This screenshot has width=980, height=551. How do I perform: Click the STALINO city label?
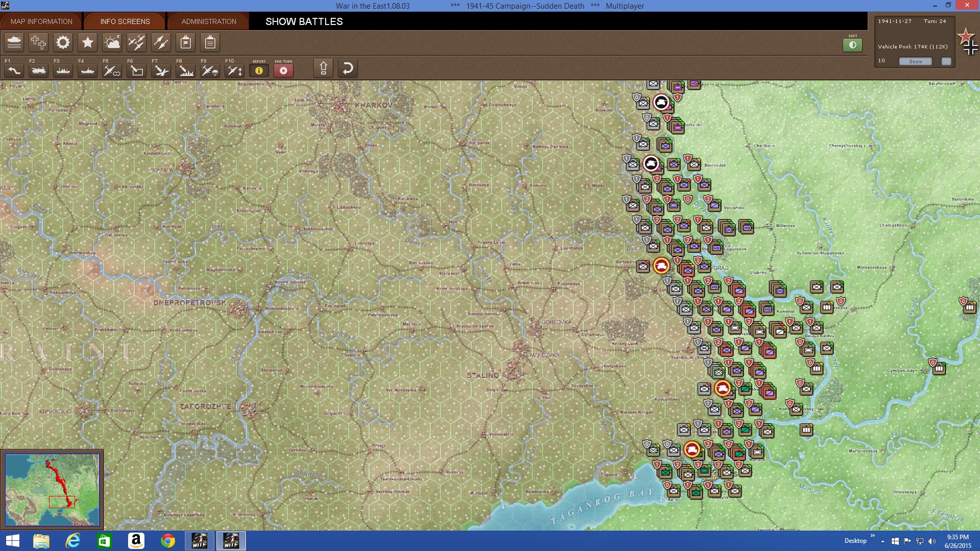click(x=483, y=375)
